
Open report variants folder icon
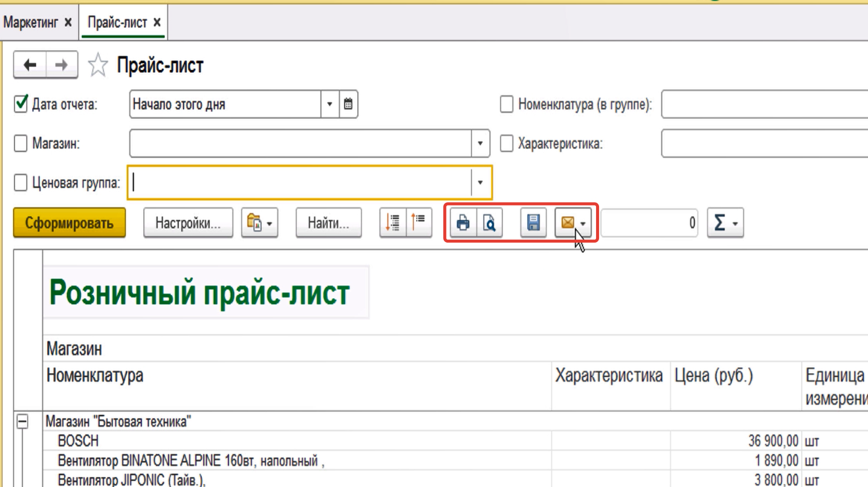click(259, 223)
